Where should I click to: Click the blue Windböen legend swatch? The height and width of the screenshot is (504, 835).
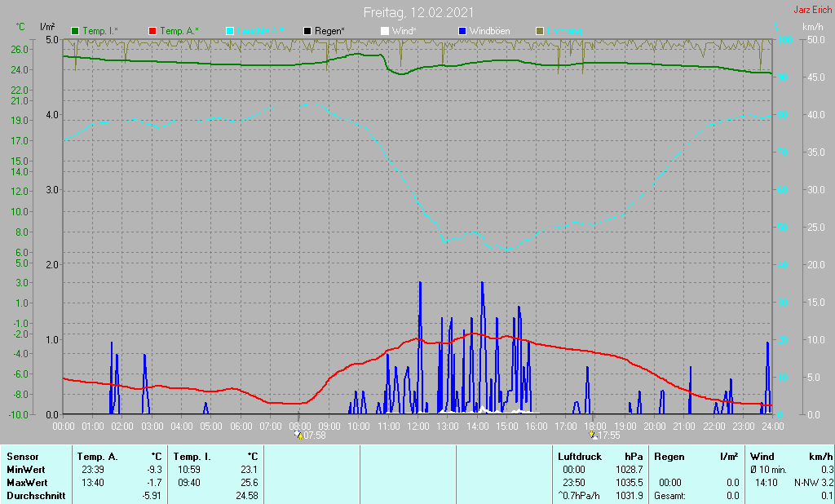[x=462, y=32]
